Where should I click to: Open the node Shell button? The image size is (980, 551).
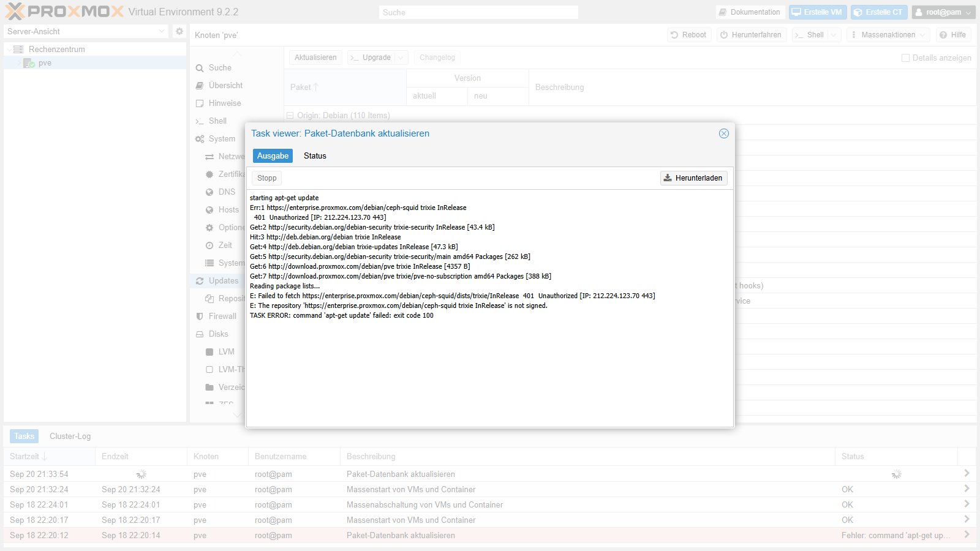(809, 35)
